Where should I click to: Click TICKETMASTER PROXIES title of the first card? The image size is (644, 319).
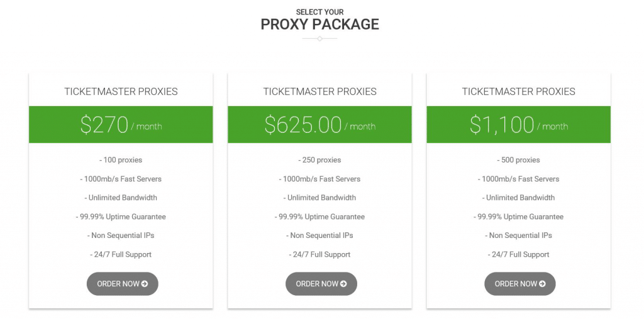[121, 92]
